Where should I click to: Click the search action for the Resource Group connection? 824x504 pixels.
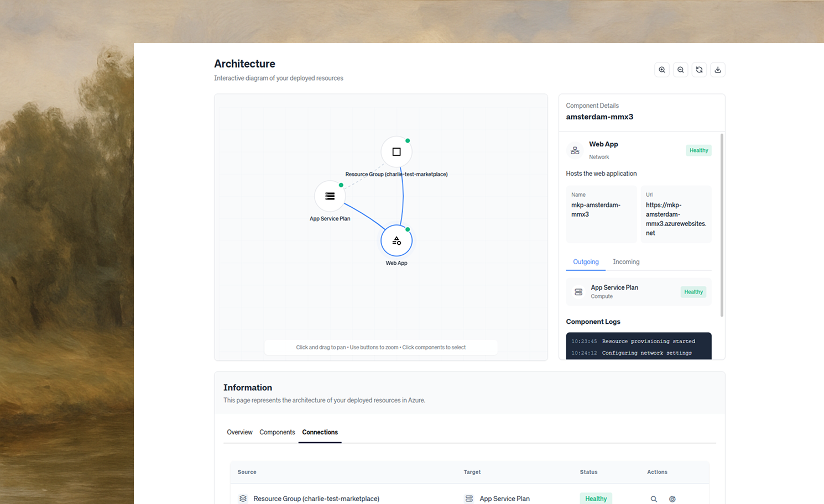coord(654,498)
